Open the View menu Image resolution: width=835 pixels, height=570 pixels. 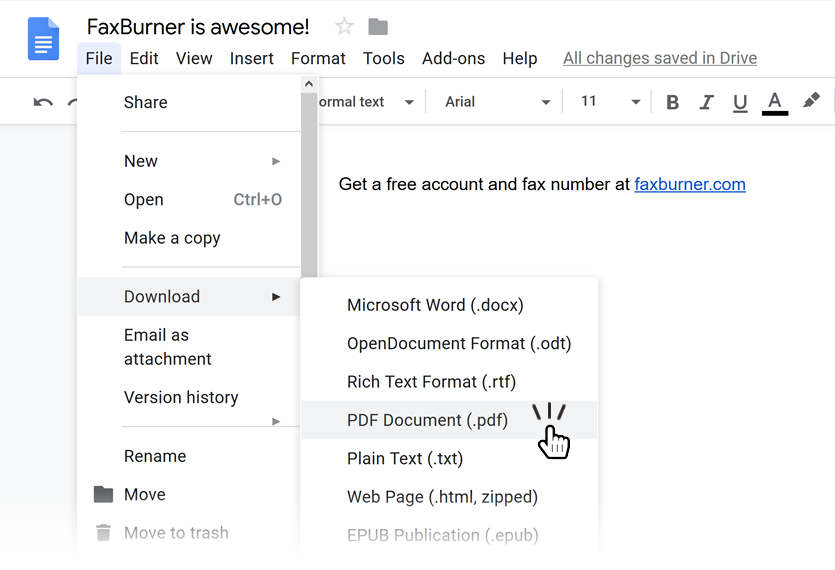(x=194, y=58)
